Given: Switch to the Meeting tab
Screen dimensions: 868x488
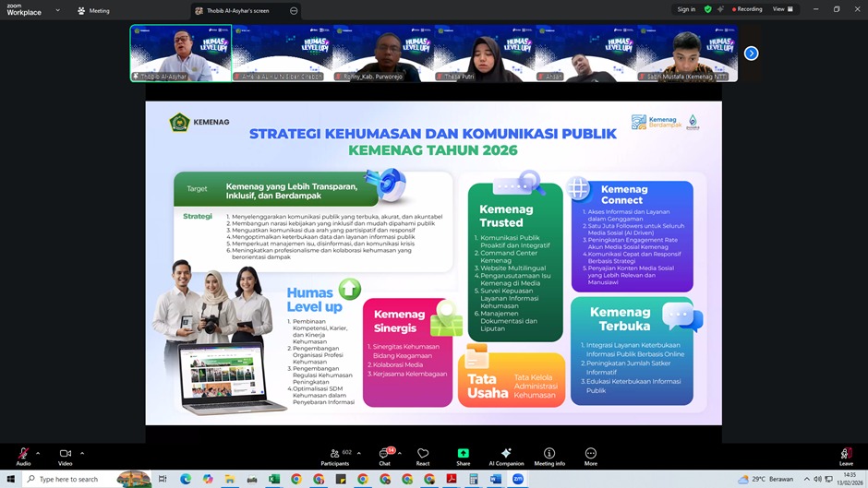Looking at the screenshot, I should point(93,11).
